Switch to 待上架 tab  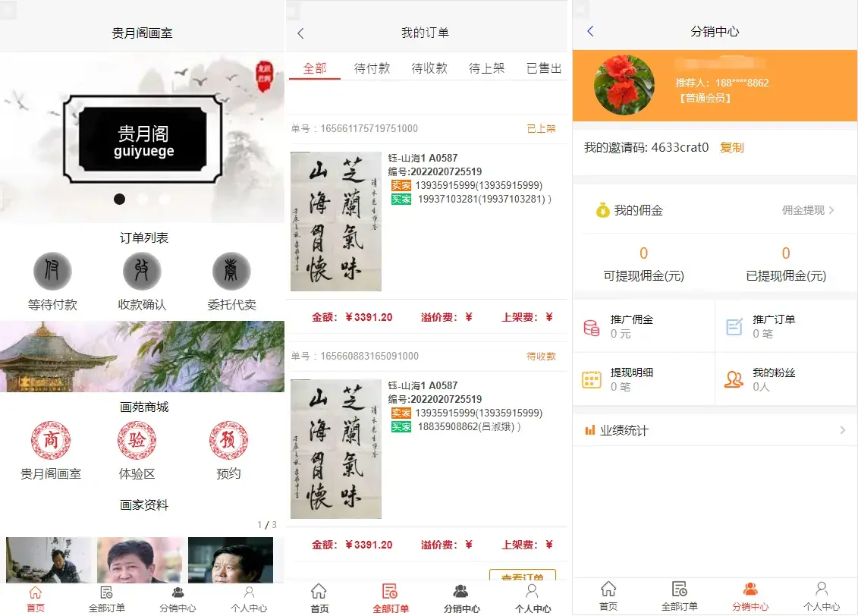(487, 68)
